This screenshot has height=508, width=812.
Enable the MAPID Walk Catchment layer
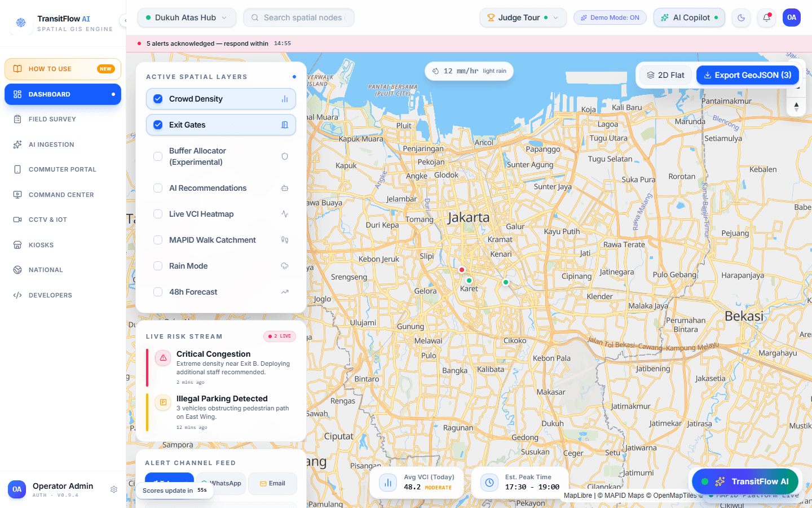[158, 240]
